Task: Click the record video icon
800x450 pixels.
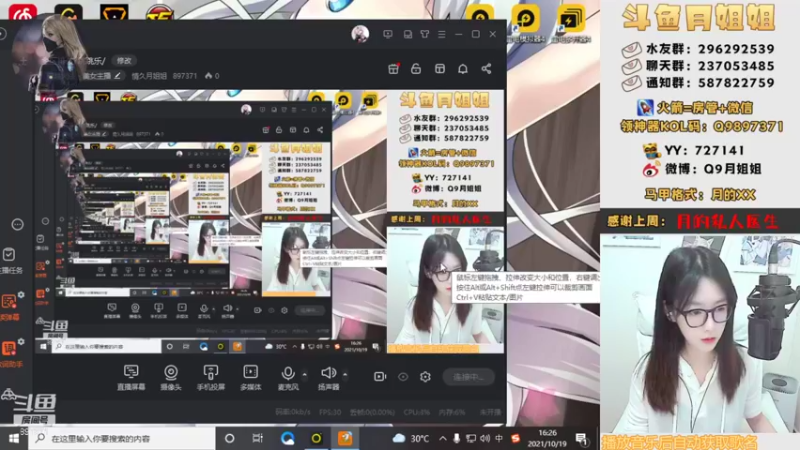Action: pyautogui.click(x=380, y=377)
